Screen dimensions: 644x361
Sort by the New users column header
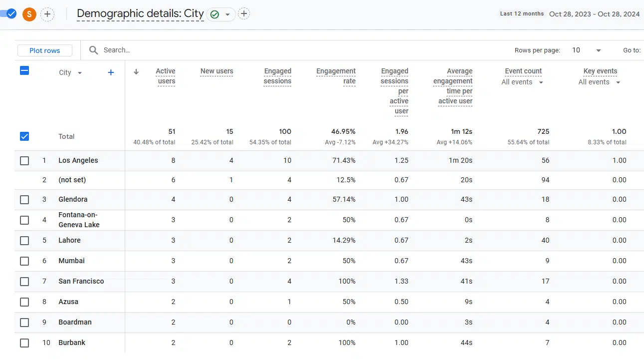(216, 71)
